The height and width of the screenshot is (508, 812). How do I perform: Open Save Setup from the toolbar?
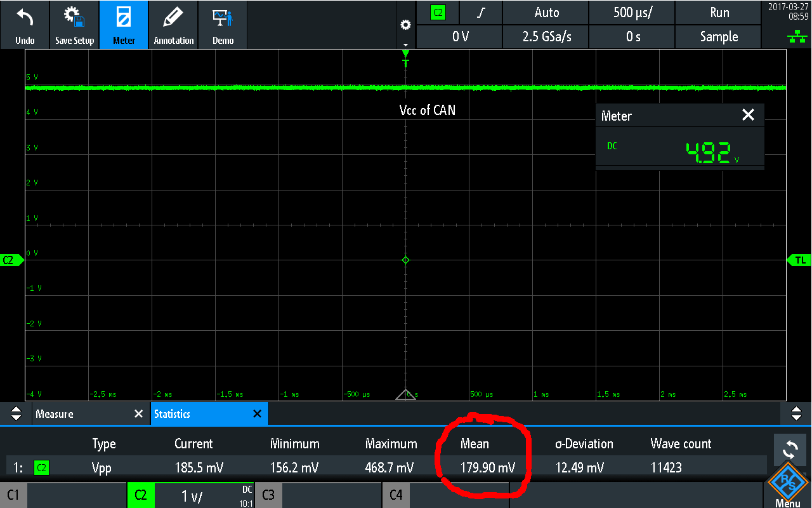pyautogui.click(x=74, y=25)
